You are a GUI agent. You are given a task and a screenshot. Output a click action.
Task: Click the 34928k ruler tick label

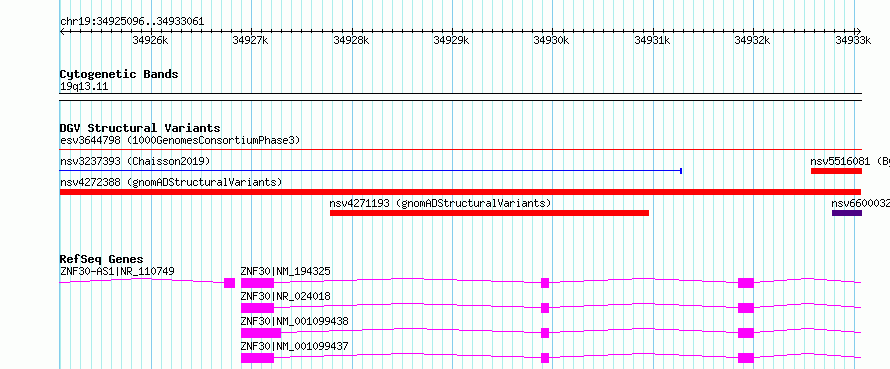point(351,40)
